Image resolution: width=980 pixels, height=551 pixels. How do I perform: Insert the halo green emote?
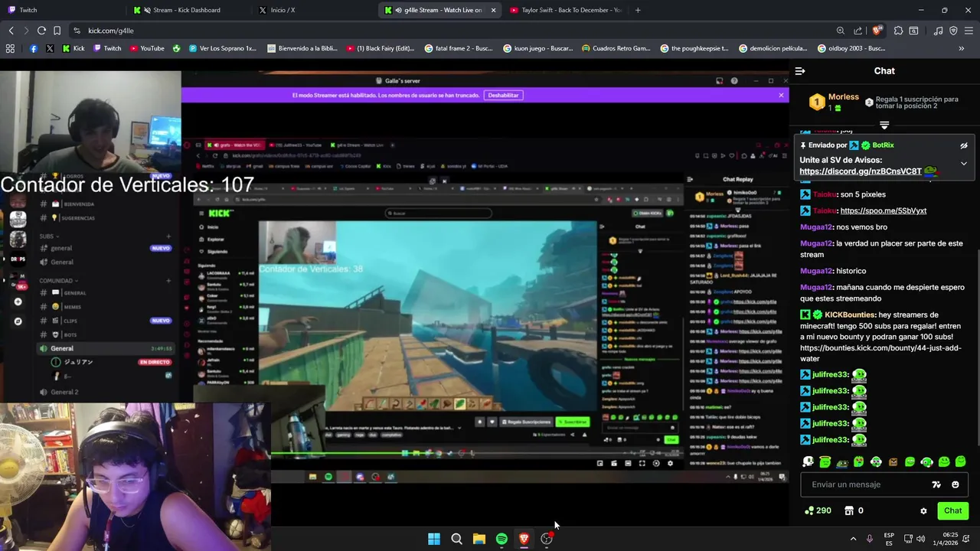pos(825,462)
